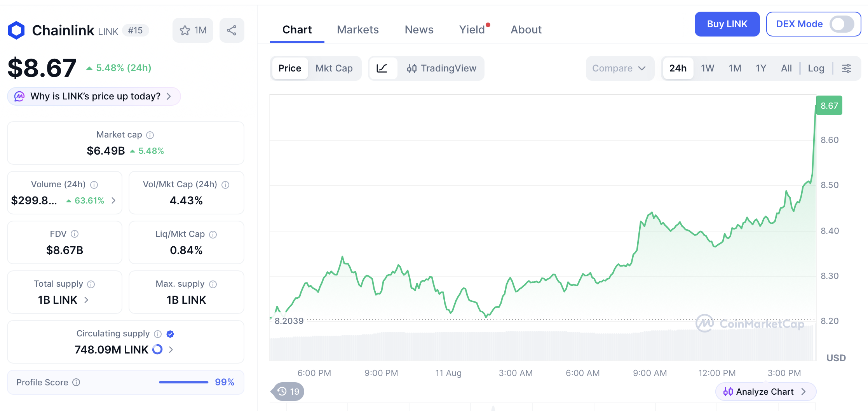
Task: Click the Buy LINK button
Action: click(727, 24)
